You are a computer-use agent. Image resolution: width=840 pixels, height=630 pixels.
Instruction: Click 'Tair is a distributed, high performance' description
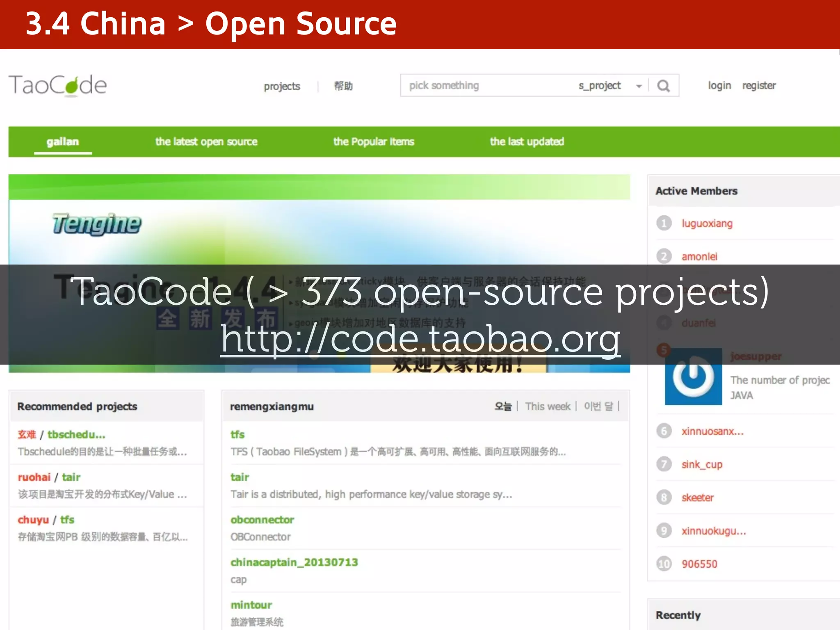pos(371,494)
